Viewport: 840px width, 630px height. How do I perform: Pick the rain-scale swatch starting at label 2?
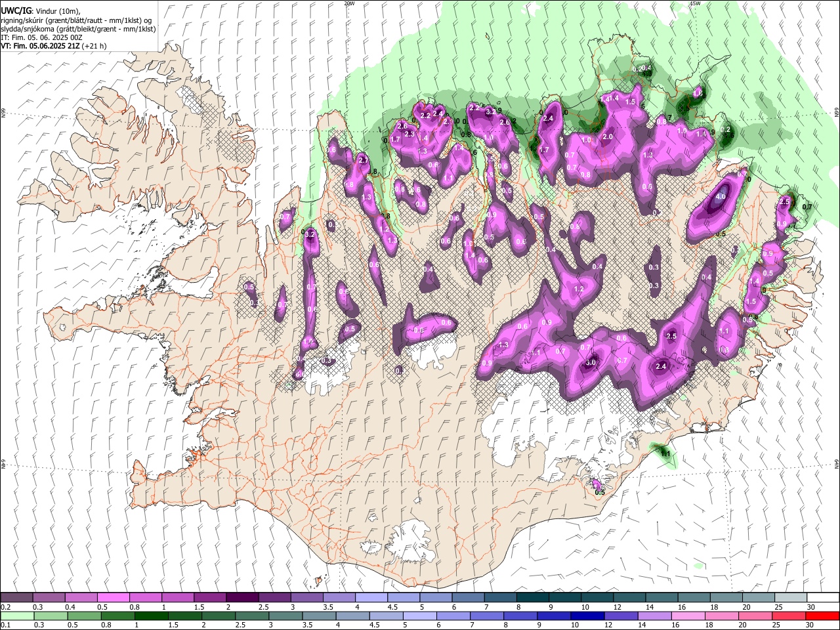pos(218,616)
